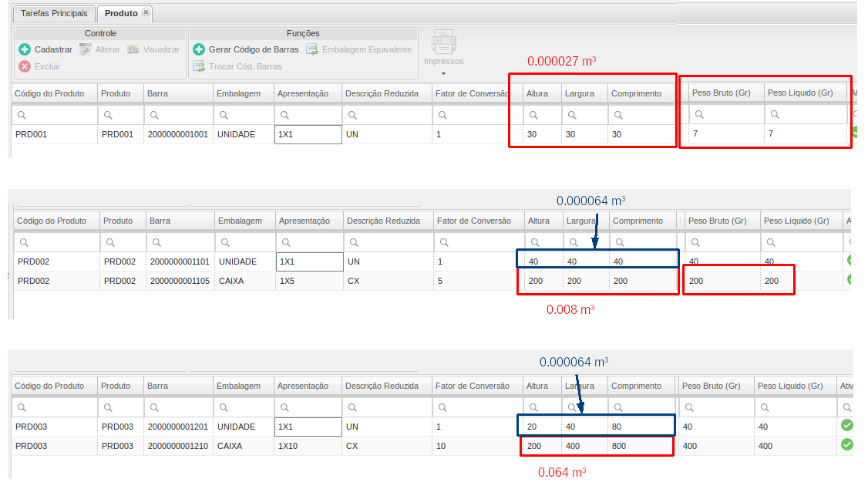Screen dimensions: 868x486
Task: Select barcode cell 2000000001105
Action: pos(180,281)
